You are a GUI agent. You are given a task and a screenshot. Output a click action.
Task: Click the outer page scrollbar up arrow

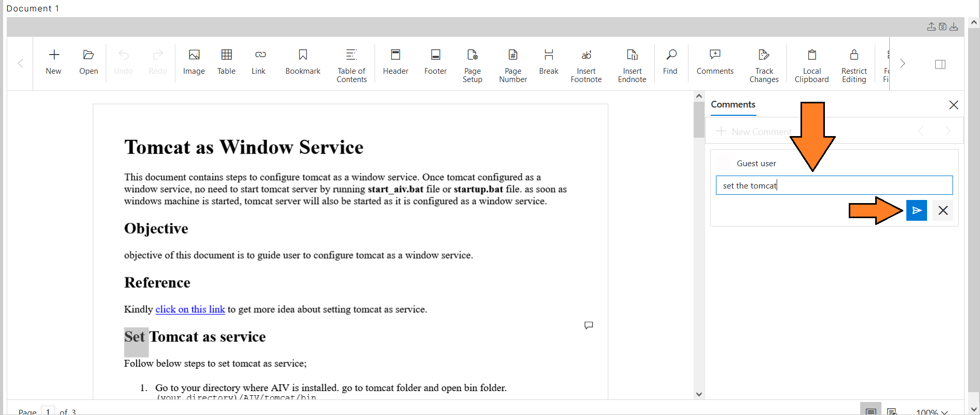pyautogui.click(x=974, y=22)
